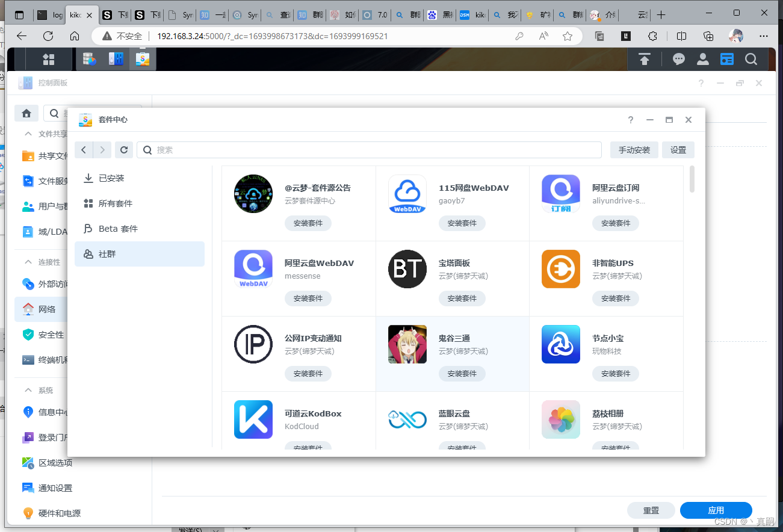The width and height of the screenshot is (783, 532).
Task: Click 手动安装 button
Action: pyautogui.click(x=634, y=150)
